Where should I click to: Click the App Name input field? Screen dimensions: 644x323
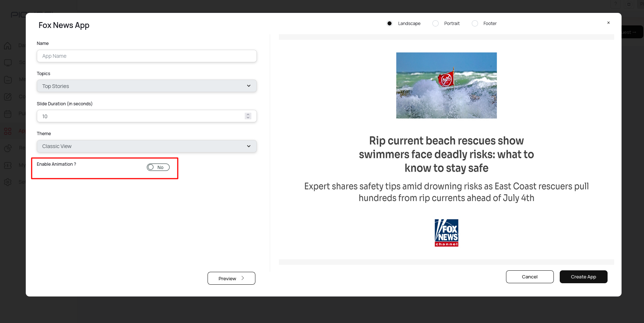(146, 56)
